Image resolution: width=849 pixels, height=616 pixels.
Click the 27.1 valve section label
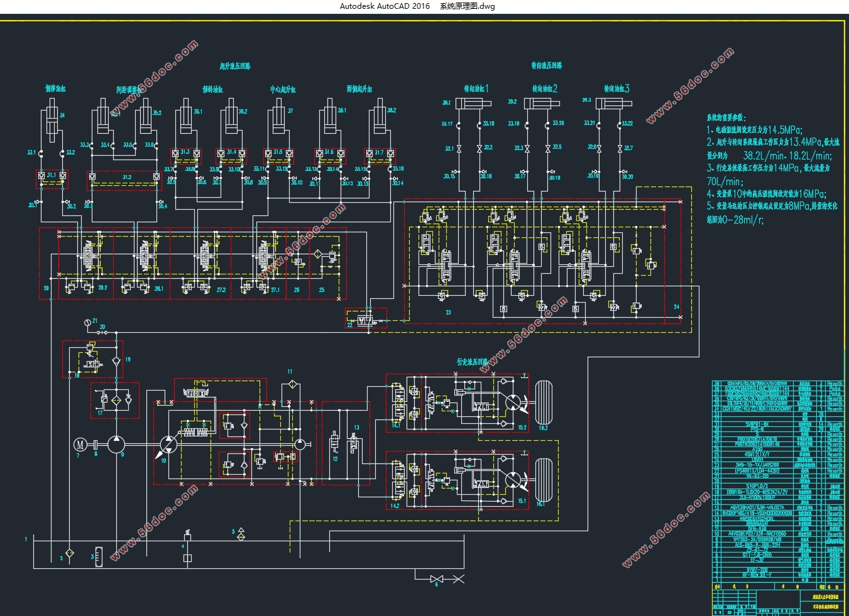pos(275,290)
